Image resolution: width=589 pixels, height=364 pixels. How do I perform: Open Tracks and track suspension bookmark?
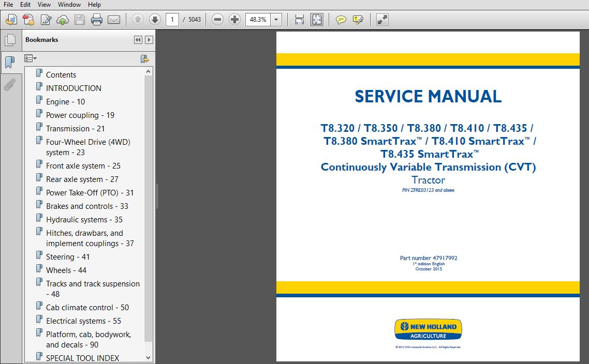pos(93,289)
